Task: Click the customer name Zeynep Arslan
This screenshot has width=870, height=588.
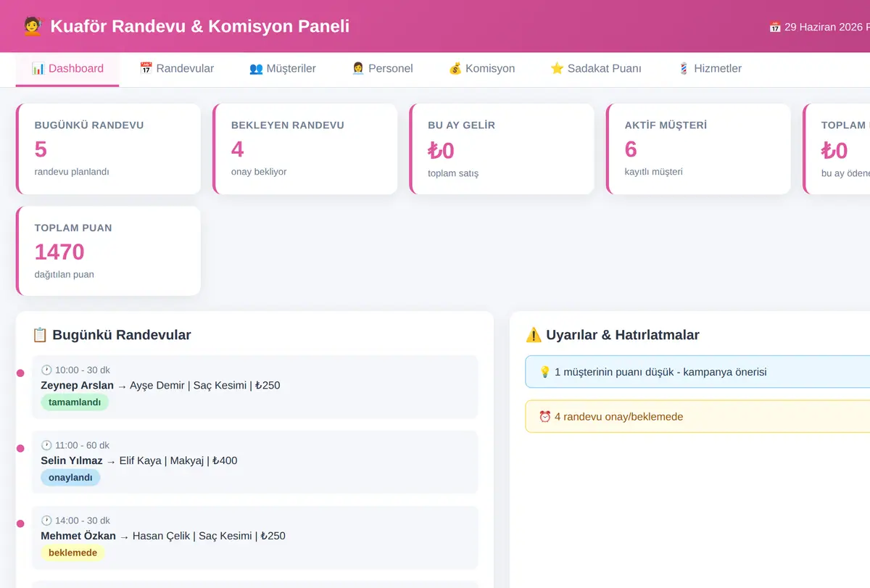Action: click(x=77, y=385)
